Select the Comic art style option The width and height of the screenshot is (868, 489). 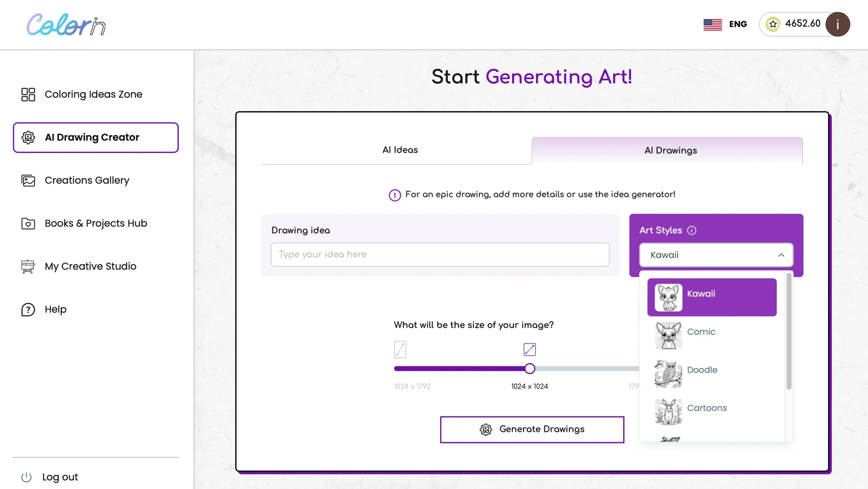click(701, 332)
